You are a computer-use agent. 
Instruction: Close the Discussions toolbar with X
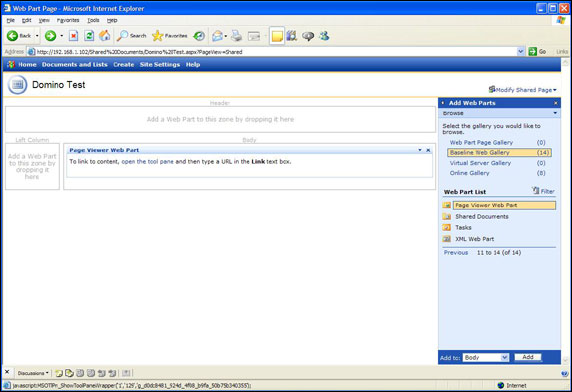click(x=7, y=372)
